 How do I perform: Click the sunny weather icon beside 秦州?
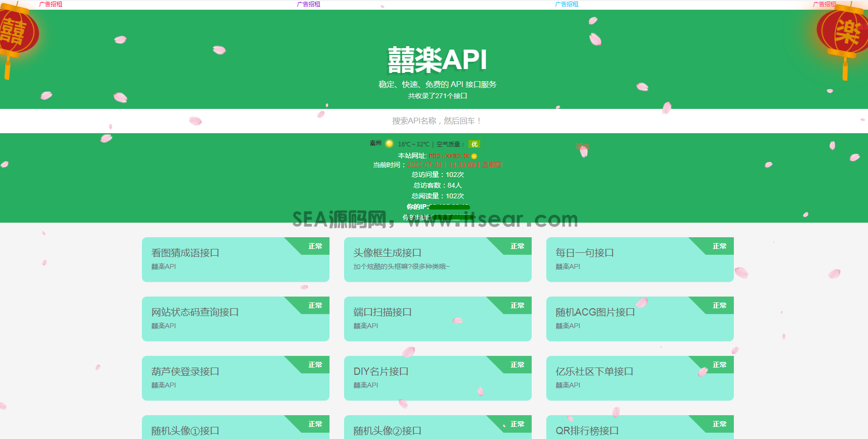389,143
